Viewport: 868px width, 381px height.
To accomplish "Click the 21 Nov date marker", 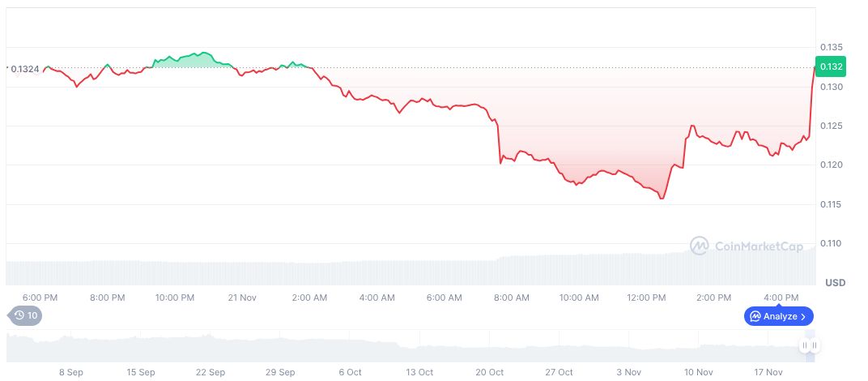I will point(242,298).
